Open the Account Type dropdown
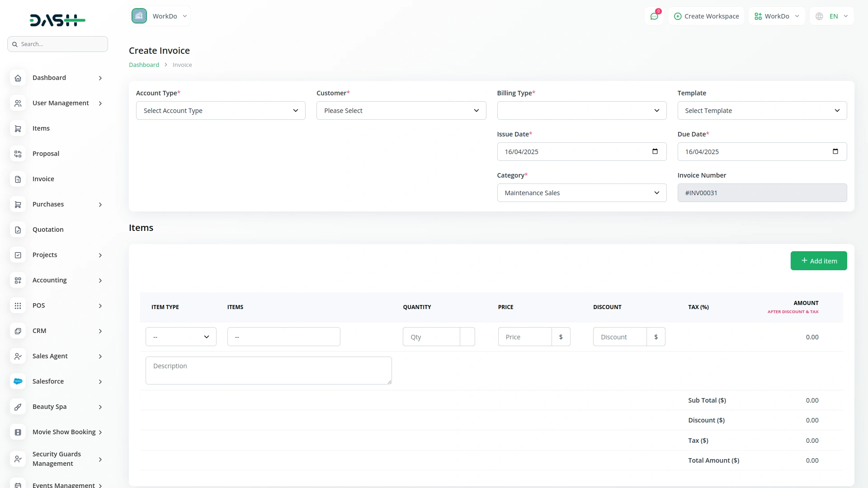Image resolution: width=868 pixels, height=488 pixels. tap(221, 111)
